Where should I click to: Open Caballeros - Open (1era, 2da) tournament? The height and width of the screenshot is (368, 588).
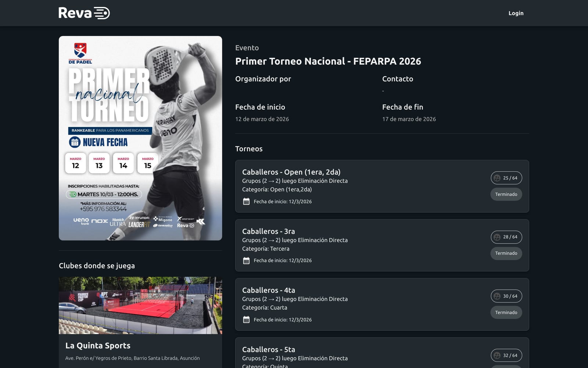382,186
